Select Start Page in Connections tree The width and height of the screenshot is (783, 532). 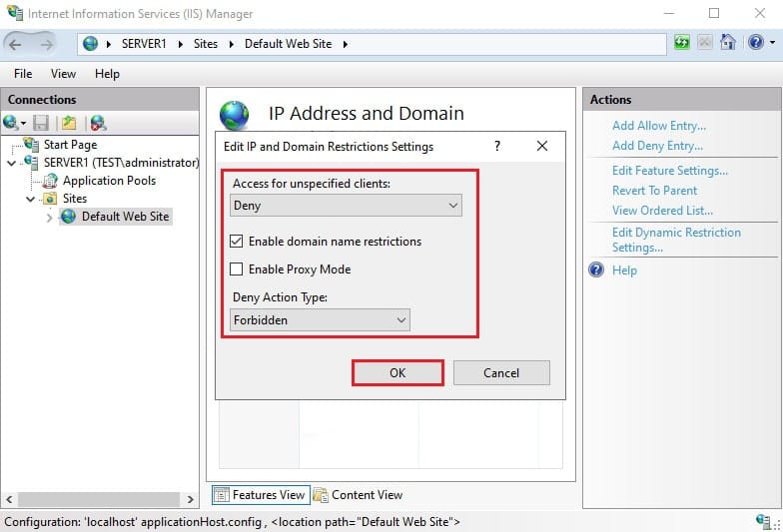(70, 145)
